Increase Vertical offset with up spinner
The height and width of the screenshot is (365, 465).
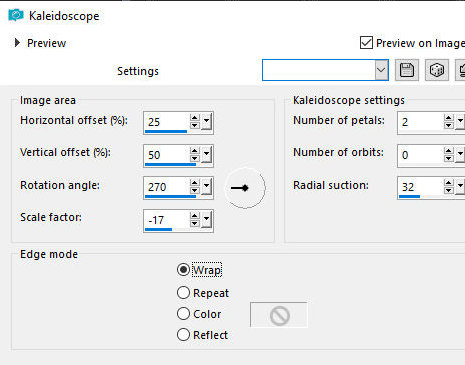pos(195,150)
